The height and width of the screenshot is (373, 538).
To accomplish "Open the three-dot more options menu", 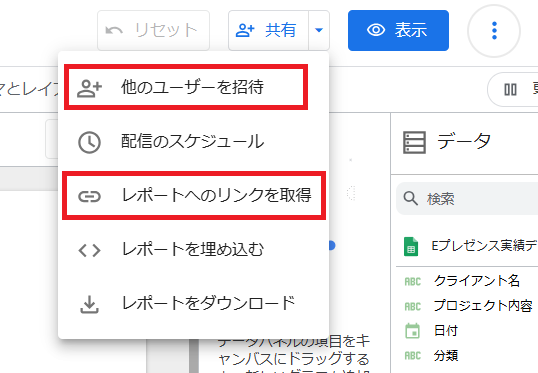I will (494, 31).
